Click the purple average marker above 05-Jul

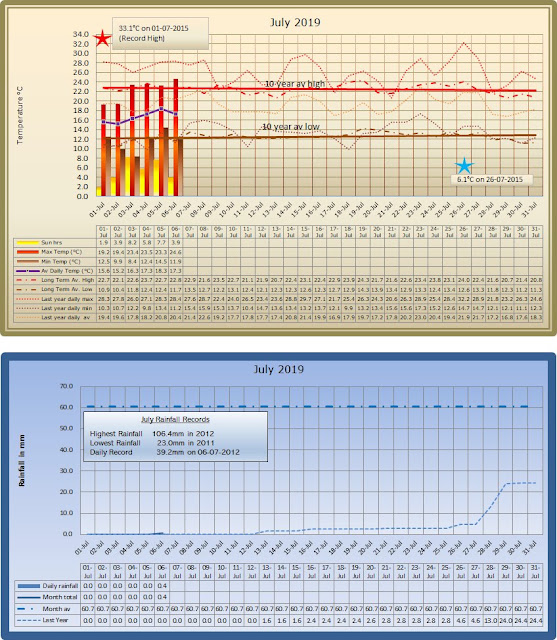pyautogui.click(x=161, y=109)
